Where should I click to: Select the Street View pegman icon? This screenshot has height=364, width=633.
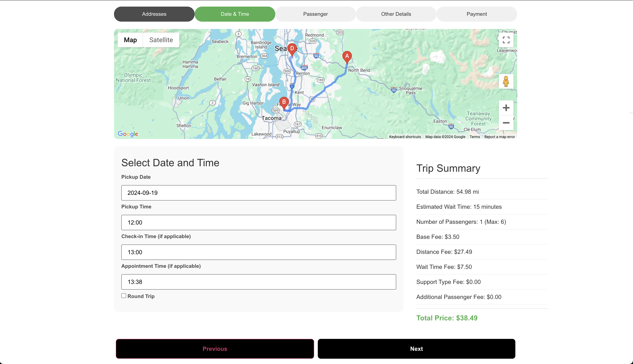tap(506, 82)
